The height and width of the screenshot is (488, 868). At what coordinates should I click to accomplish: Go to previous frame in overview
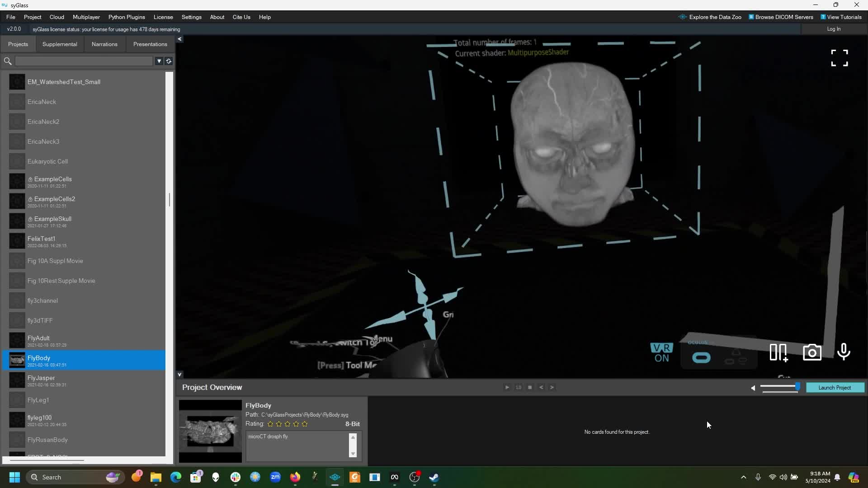[541, 387]
